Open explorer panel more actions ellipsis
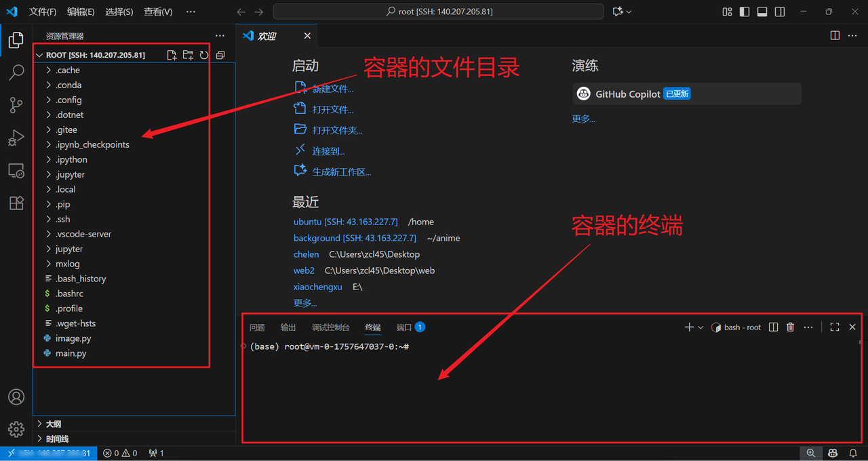This screenshot has height=461, width=868. tap(220, 36)
